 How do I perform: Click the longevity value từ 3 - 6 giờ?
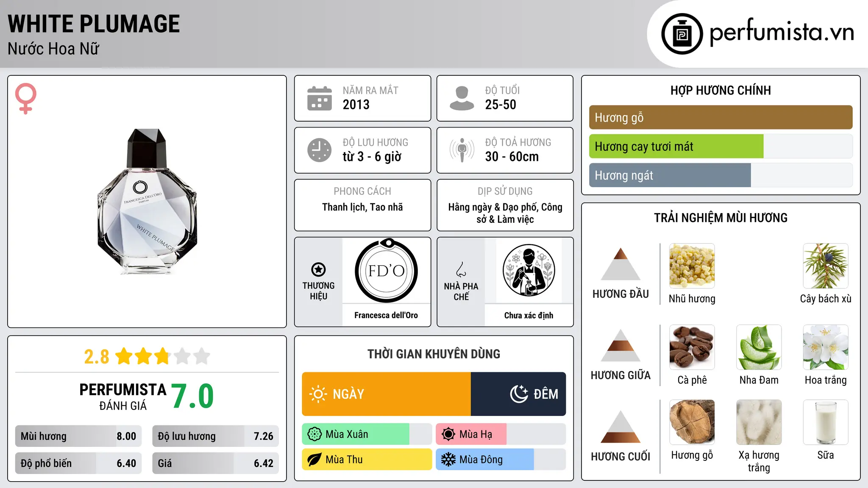[372, 157]
